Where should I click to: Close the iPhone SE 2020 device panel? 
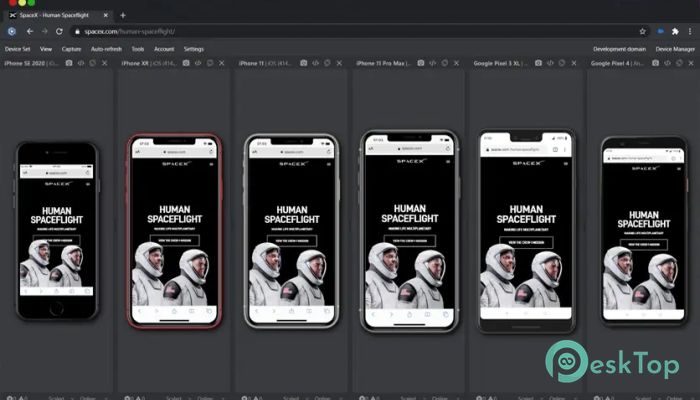point(104,63)
